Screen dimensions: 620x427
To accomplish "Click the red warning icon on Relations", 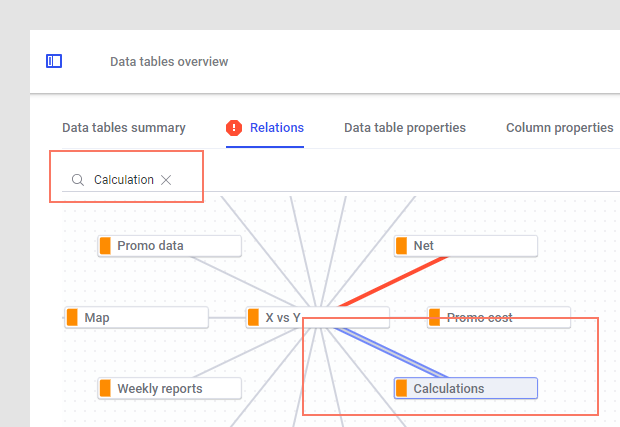I will point(234,128).
